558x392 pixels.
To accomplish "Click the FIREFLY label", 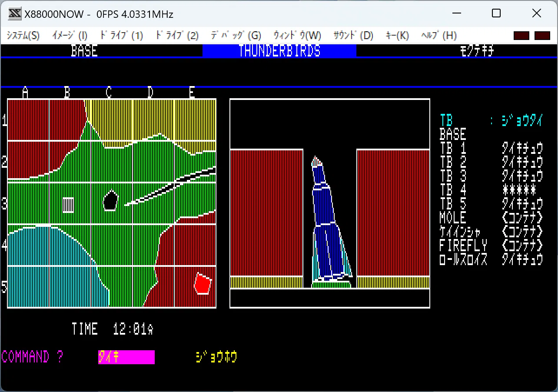I will pyautogui.click(x=463, y=246).
